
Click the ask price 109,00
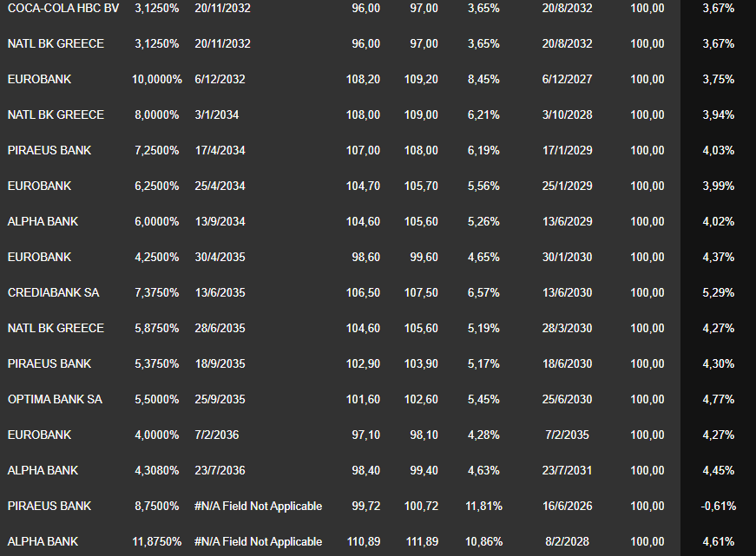(421, 114)
